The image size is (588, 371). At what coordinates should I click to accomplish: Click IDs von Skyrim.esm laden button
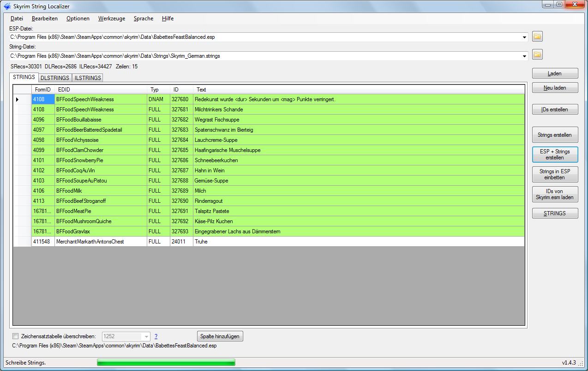click(x=555, y=194)
